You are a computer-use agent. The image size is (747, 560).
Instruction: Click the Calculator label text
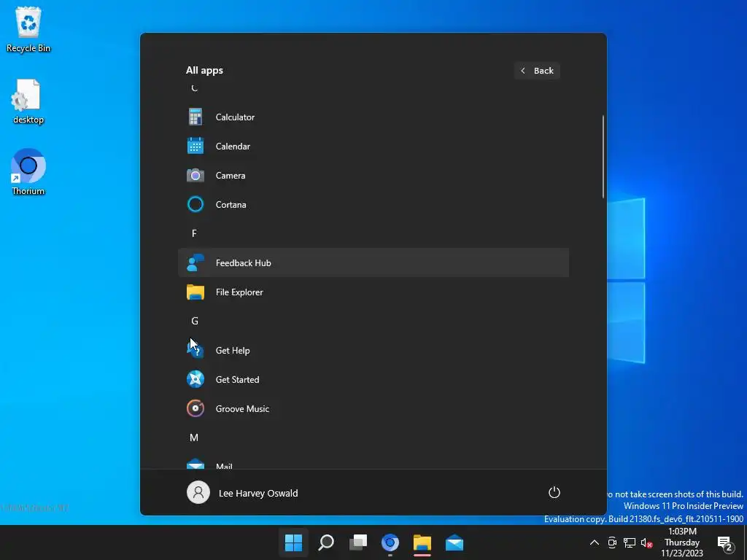(x=235, y=117)
